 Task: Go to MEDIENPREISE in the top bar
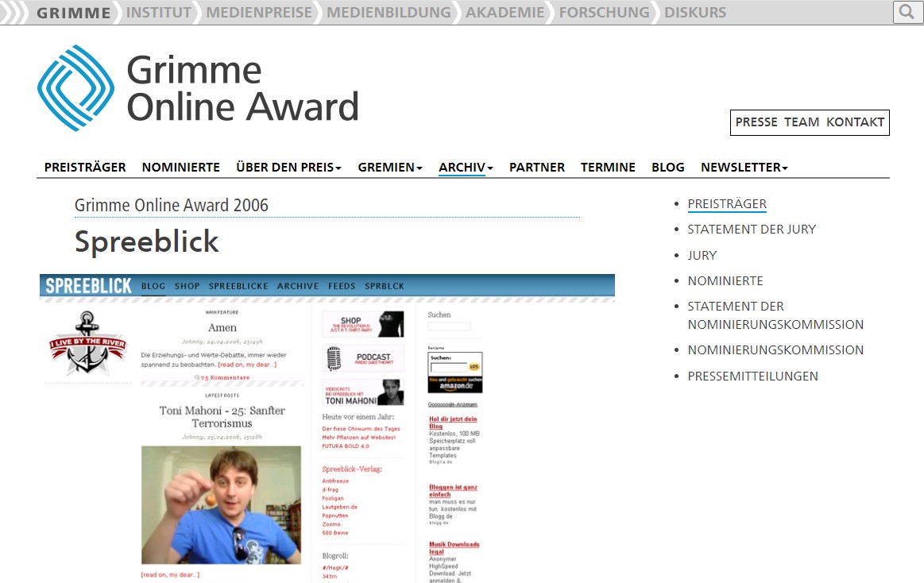(x=259, y=13)
